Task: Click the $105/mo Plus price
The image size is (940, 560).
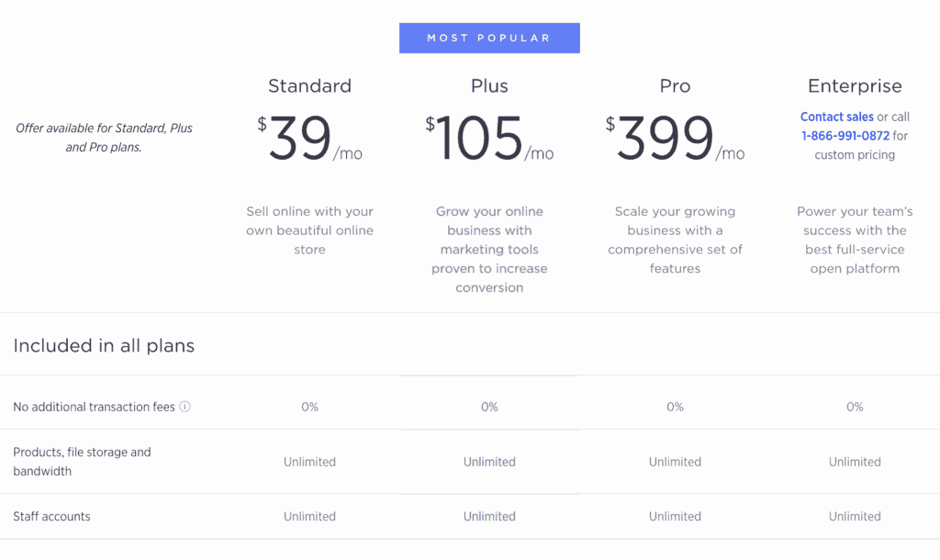Action: [x=489, y=138]
